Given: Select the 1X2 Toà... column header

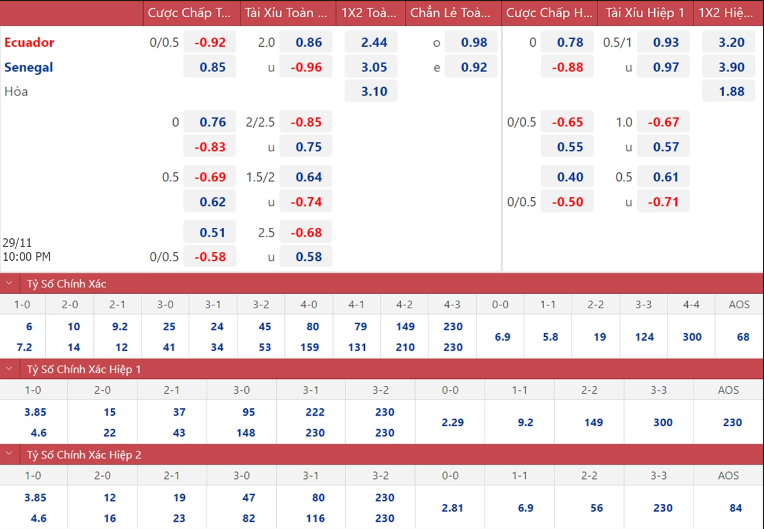Looking at the screenshot, I should (x=370, y=13).
